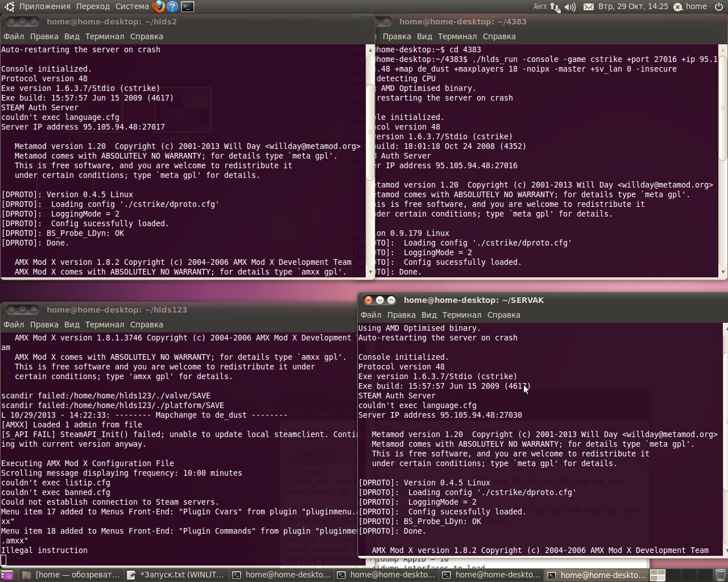Open Справка menu in the hlds2 terminal
Image resolution: width=728 pixels, height=582 pixels.
(x=147, y=36)
